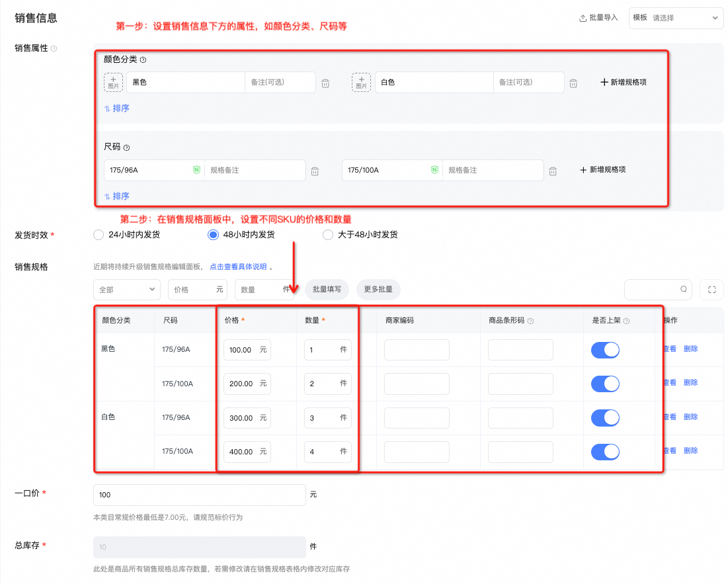Viewport: 728px width, 584px height.
Task: Click the image upload icon beside 白色
Action: (361, 83)
